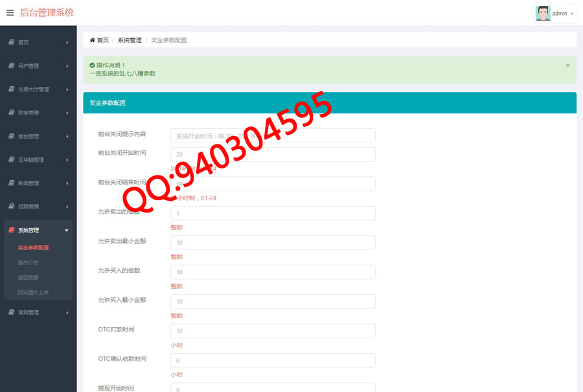The width and height of the screenshot is (583, 392).
Task: Open 操作日志 in the sidebar submenu
Action: click(x=28, y=262)
